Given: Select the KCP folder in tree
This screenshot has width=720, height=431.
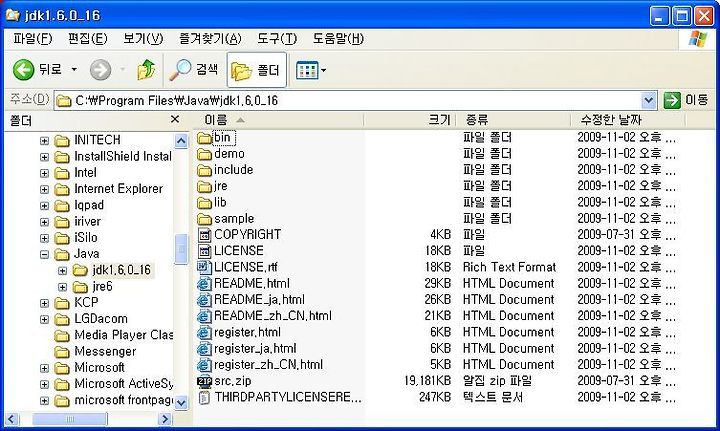Looking at the screenshot, I should [76, 303].
